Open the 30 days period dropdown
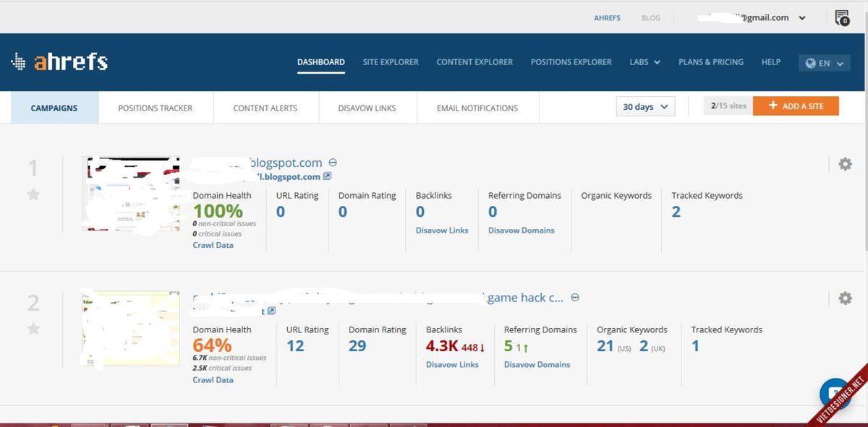The height and width of the screenshot is (427, 868). click(645, 106)
